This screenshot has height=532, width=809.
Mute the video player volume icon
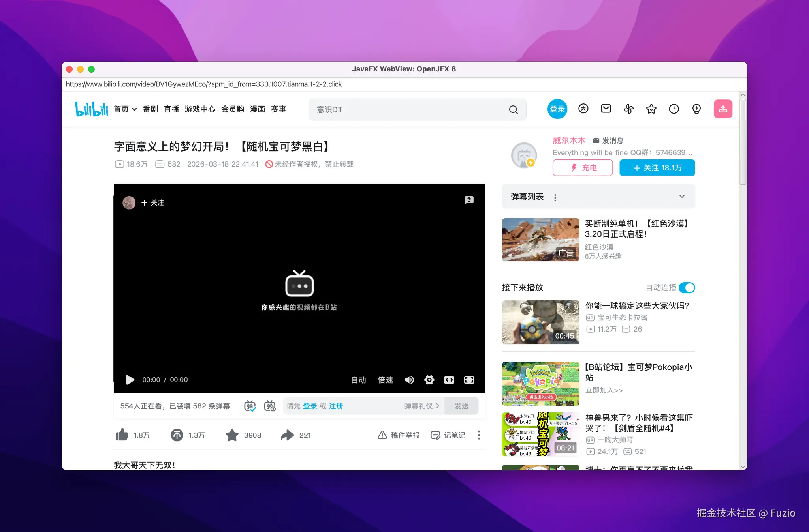point(409,380)
